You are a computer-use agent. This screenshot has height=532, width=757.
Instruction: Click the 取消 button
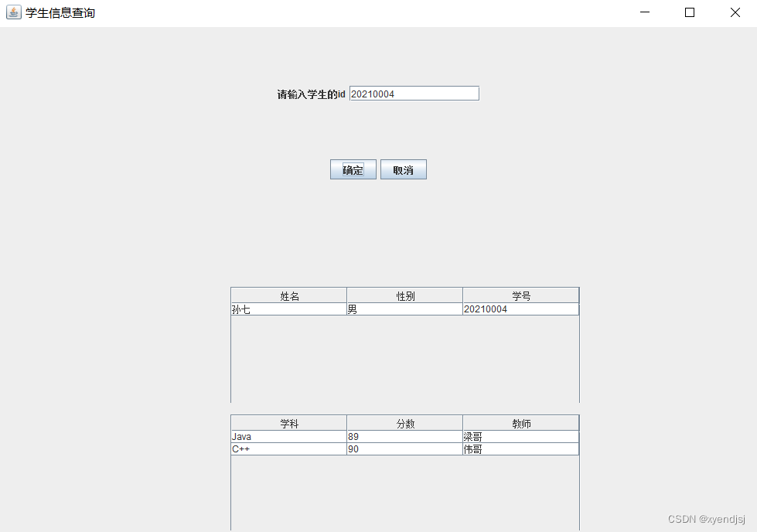point(403,169)
